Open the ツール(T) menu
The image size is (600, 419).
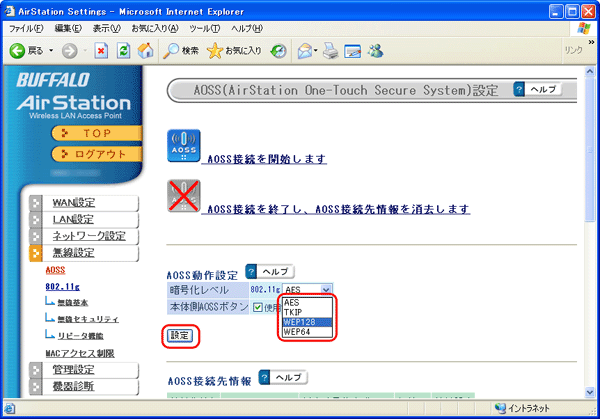[x=205, y=28]
